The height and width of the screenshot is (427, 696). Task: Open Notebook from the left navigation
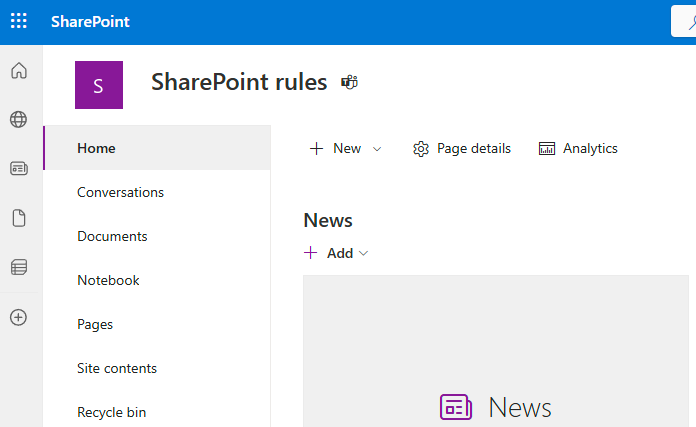click(108, 281)
